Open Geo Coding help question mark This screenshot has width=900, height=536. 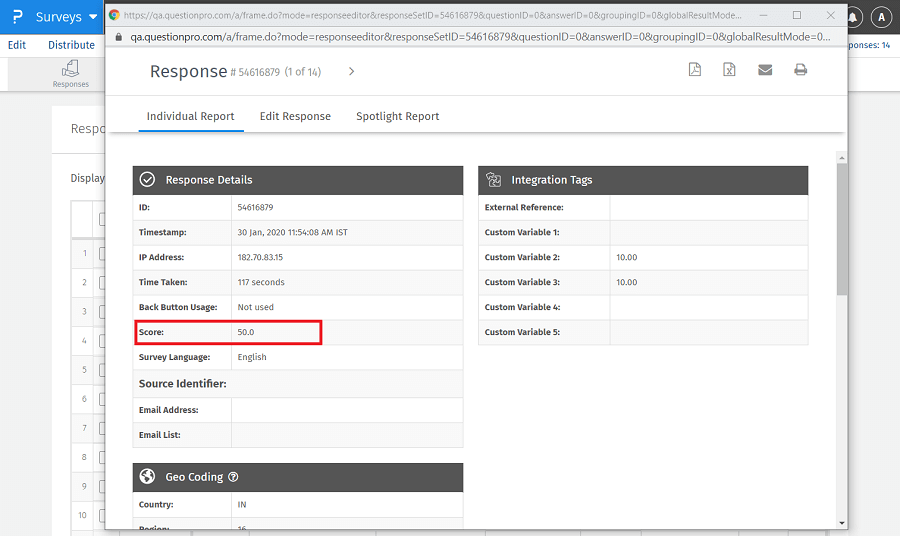click(x=233, y=478)
